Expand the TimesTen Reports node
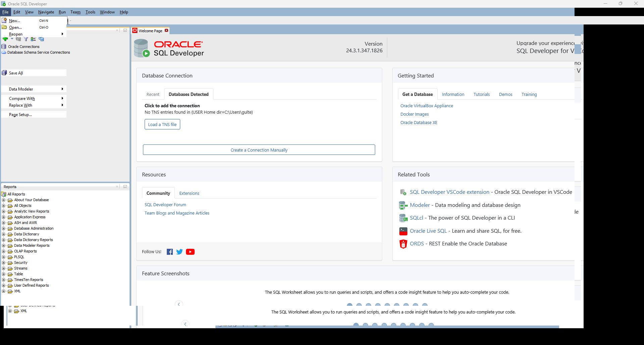Screen dimensions: 644x345 4,280
